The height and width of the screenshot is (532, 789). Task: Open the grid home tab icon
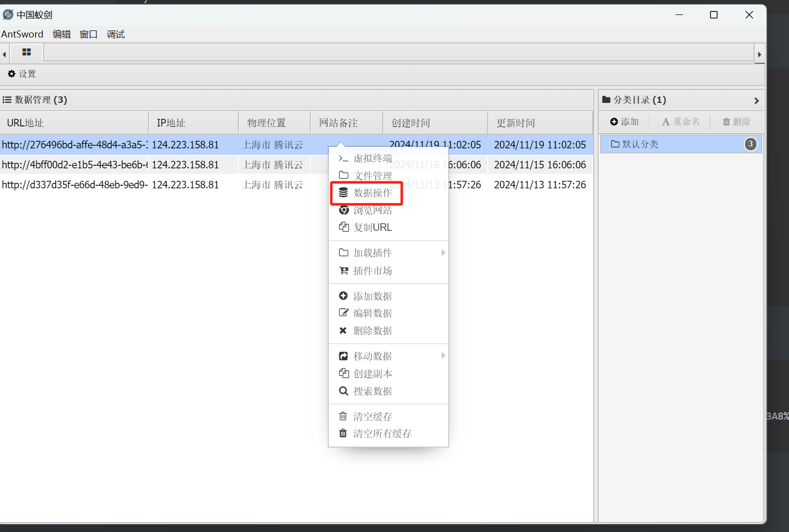click(26, 52)
